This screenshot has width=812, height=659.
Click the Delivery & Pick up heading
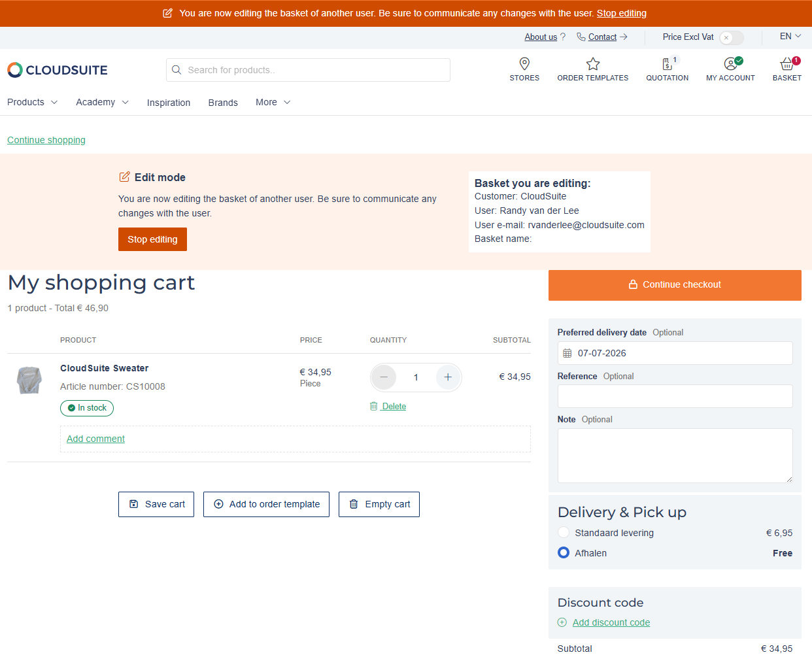622,512
